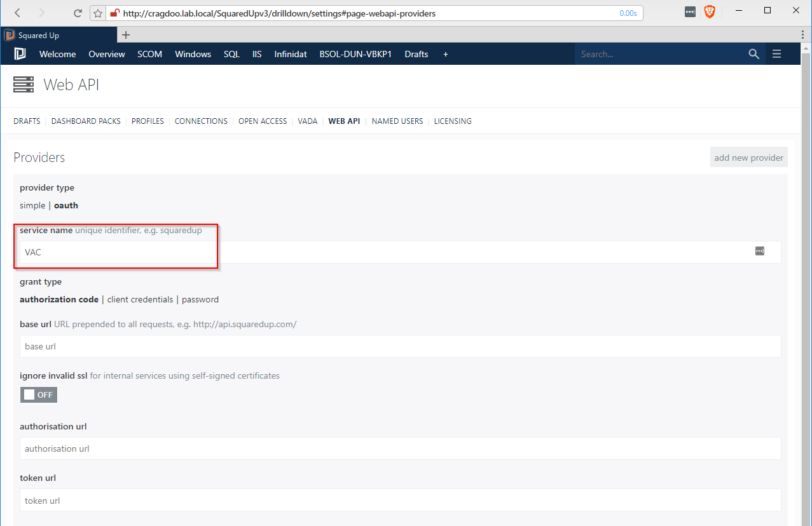Select the simple provider type
The image size is (812, 526).
click(32, 205)
